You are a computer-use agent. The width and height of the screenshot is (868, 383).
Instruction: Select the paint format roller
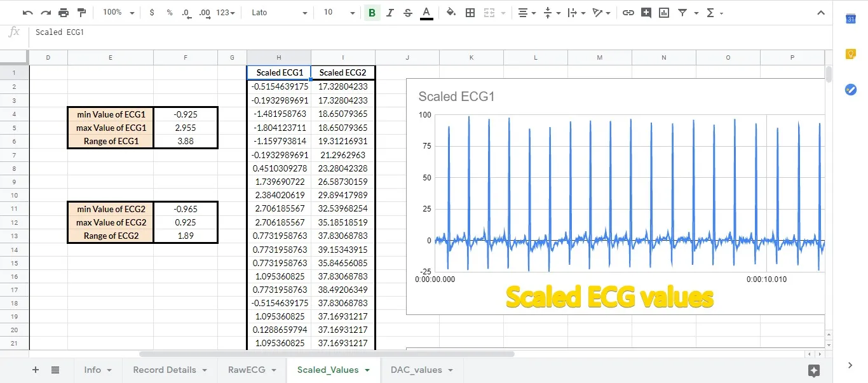click(x=81, y=13)
